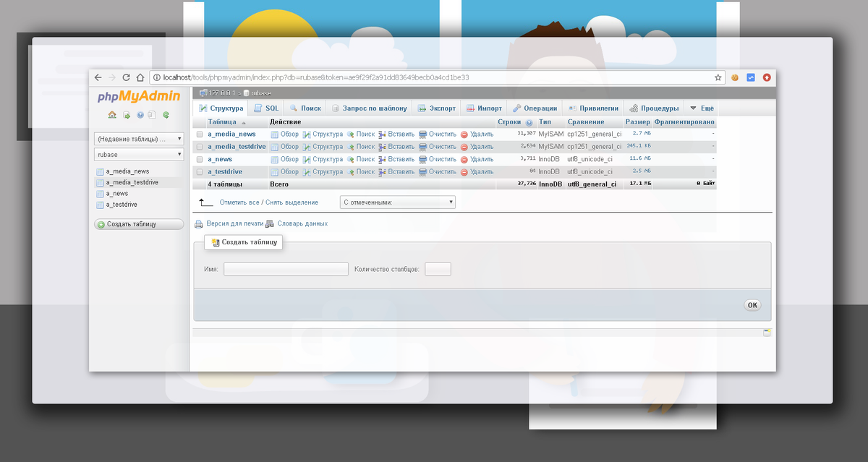The width and height of the screenshot is (868, 462).
Task: Browse the a_news table via Обзор icon
Action: point(275,158)
